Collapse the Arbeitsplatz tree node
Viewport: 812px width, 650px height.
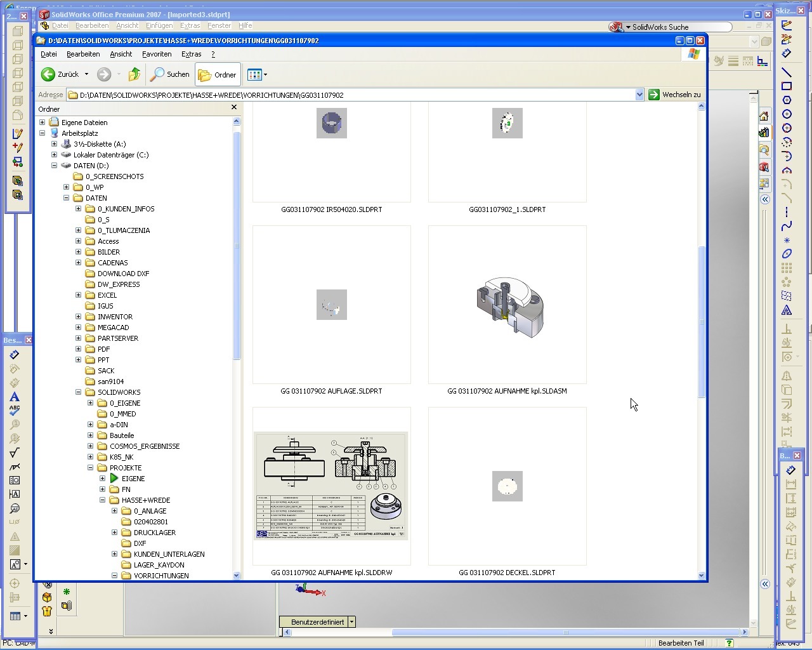43,133
